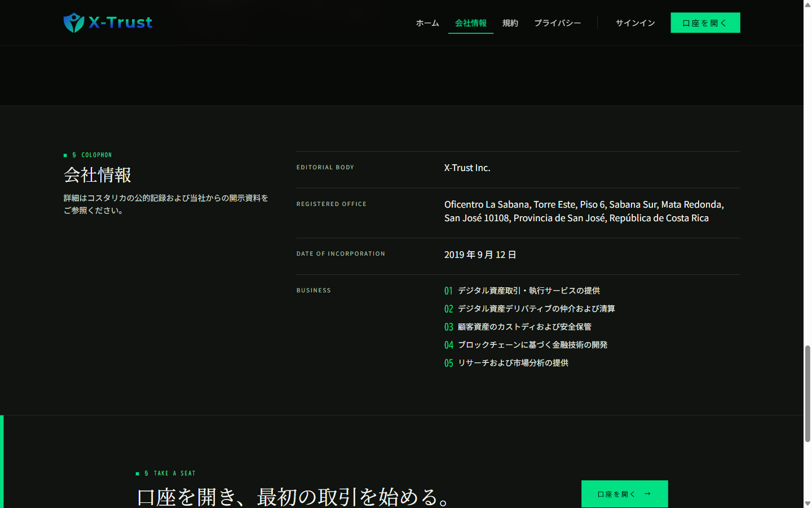Click the EDITORIAL BODY label
The image size is (812, 508).
pyautogui.click(x=325, y=168)
